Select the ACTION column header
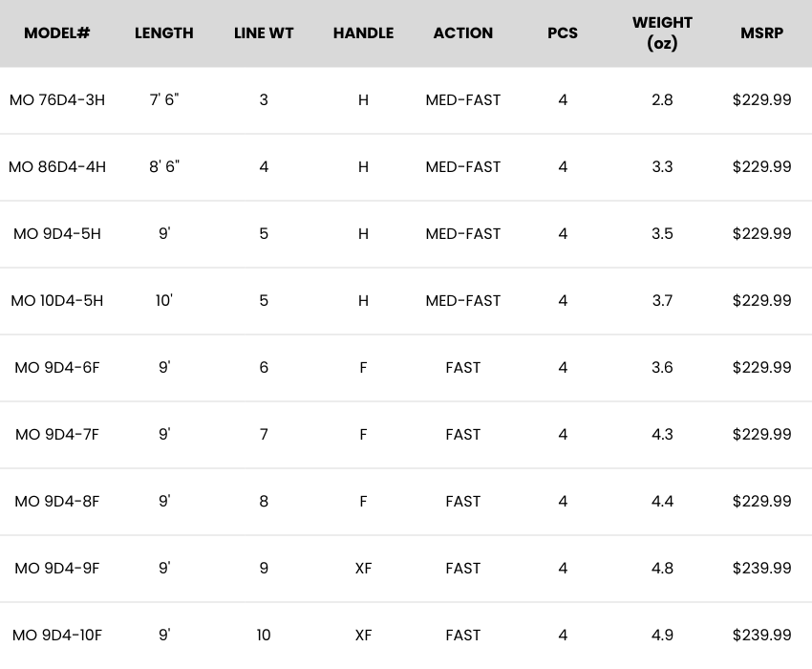The width and height of the screenshot is (812, 669). (463, 32)
